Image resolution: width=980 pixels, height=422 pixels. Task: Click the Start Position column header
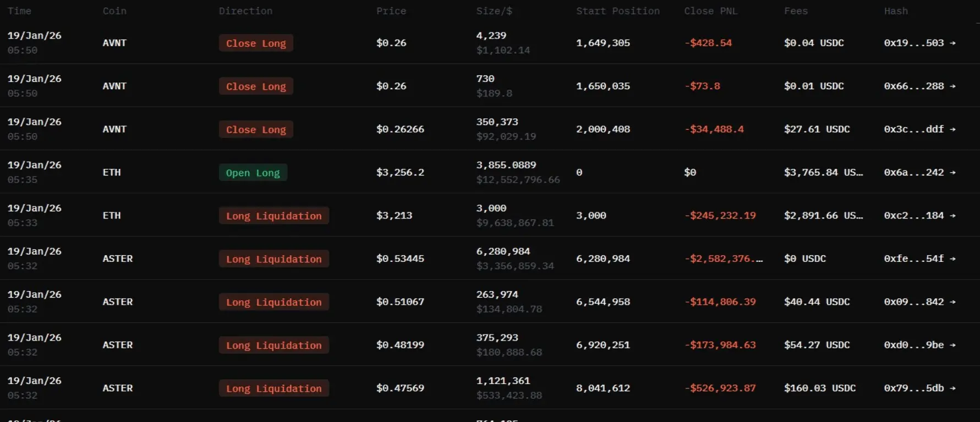click(617, 11)
